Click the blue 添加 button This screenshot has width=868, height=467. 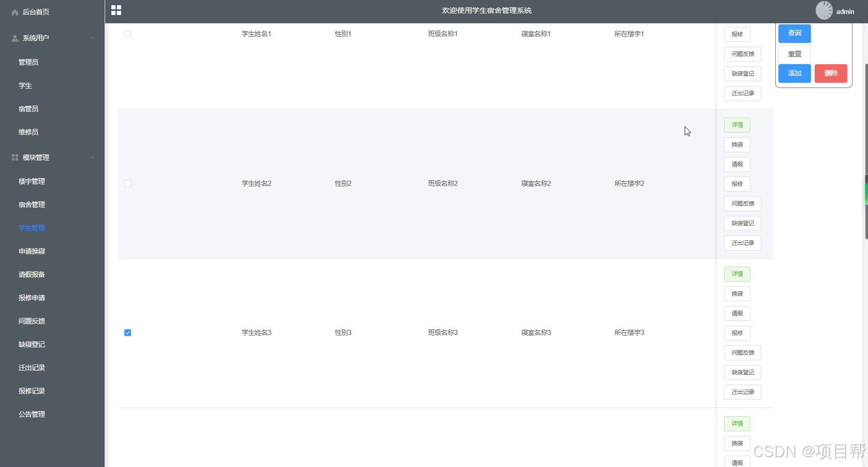pos(794,74)
